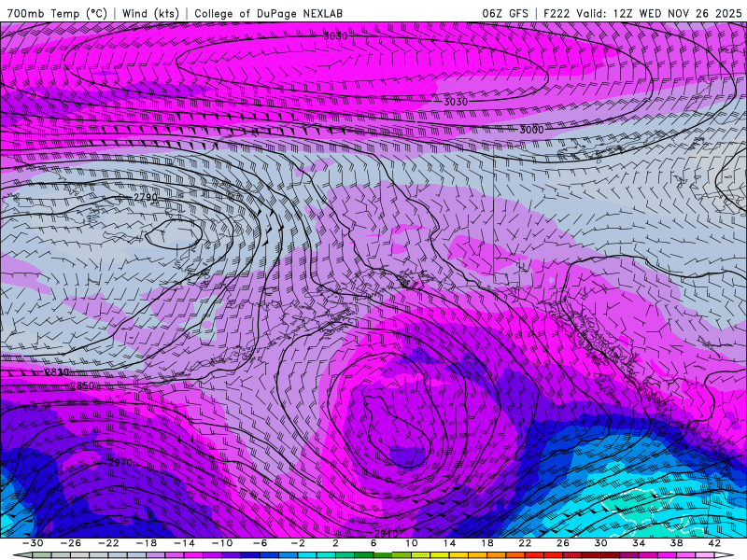Select the -2 color bar value
This screenshot has width=747, height=560.
point(298,543)
